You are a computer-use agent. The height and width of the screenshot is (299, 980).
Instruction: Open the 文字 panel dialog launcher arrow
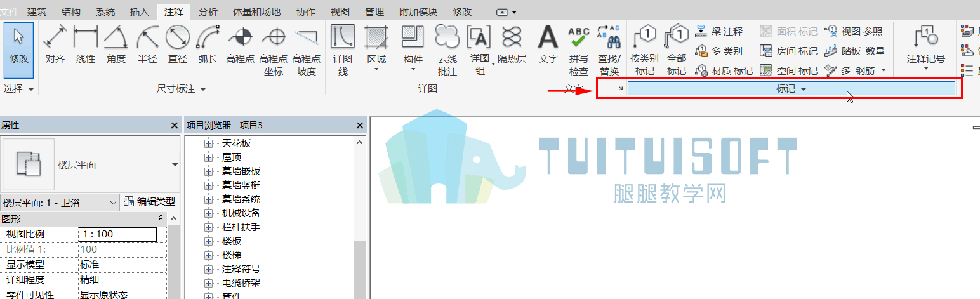621,89
